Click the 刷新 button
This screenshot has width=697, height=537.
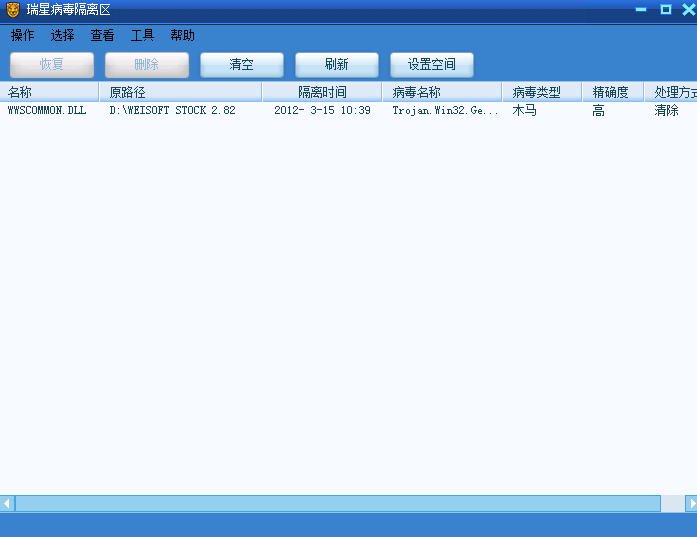(x=337, y=65)
